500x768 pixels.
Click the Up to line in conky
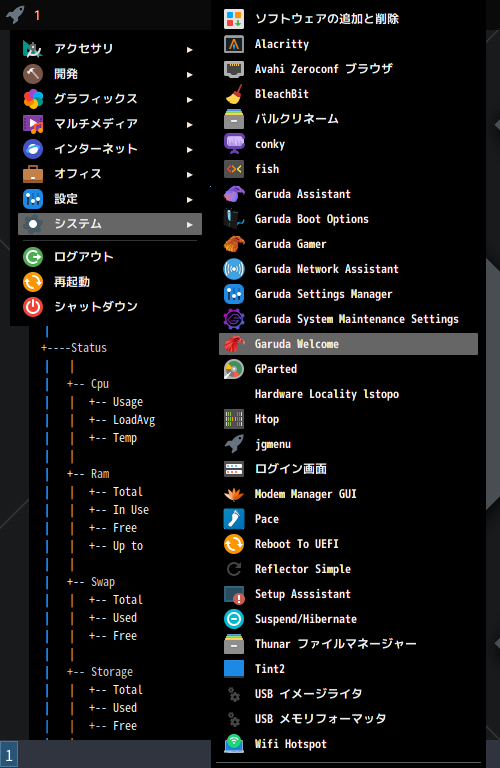[128, 546]
